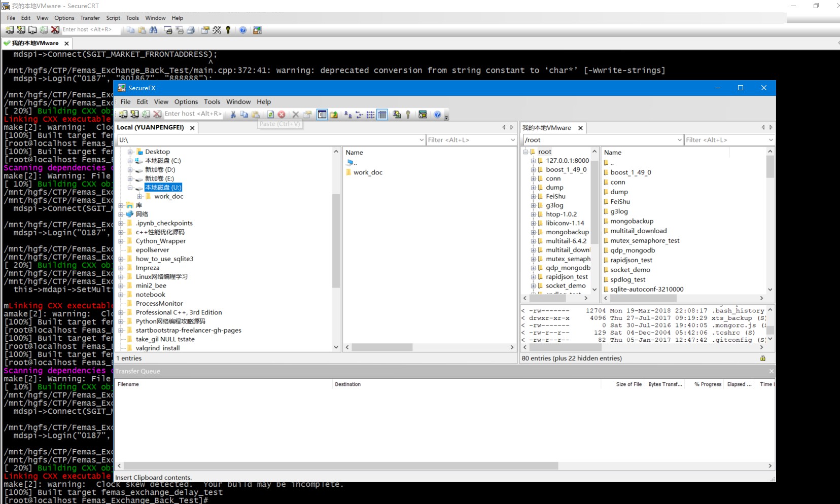The height and width of the screenshot is (504, 840).
Task: Click the gray Delete X icon in SecureFX
Action: pos(296,115)
